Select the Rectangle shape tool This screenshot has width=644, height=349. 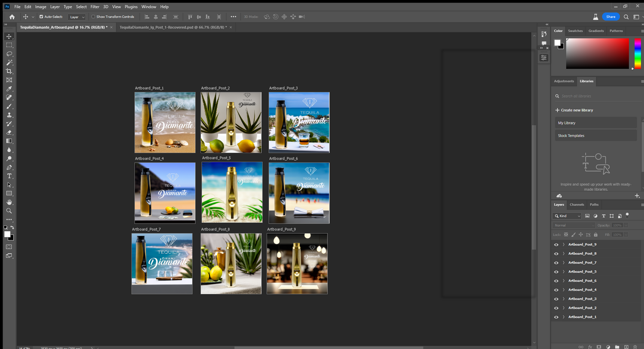coord(9,194)
